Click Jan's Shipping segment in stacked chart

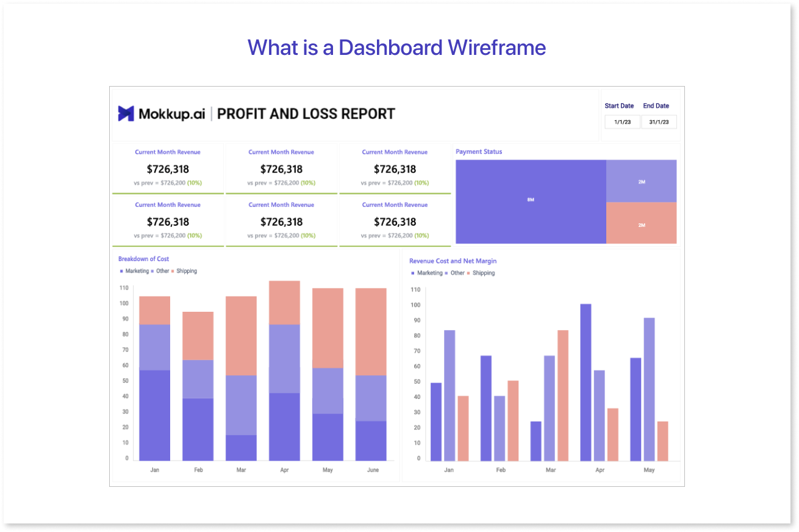tap(155, 311)
